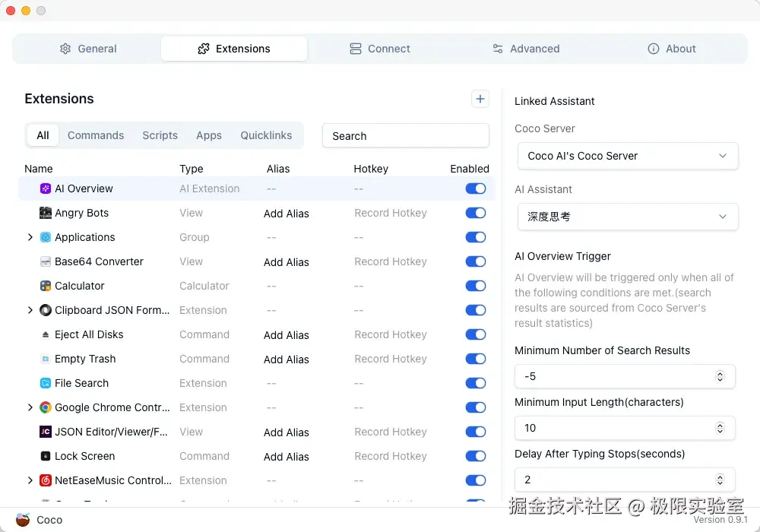Toggle off Eject All Disks switch
This screenshot has height=532, width=760.
point(476,334)
